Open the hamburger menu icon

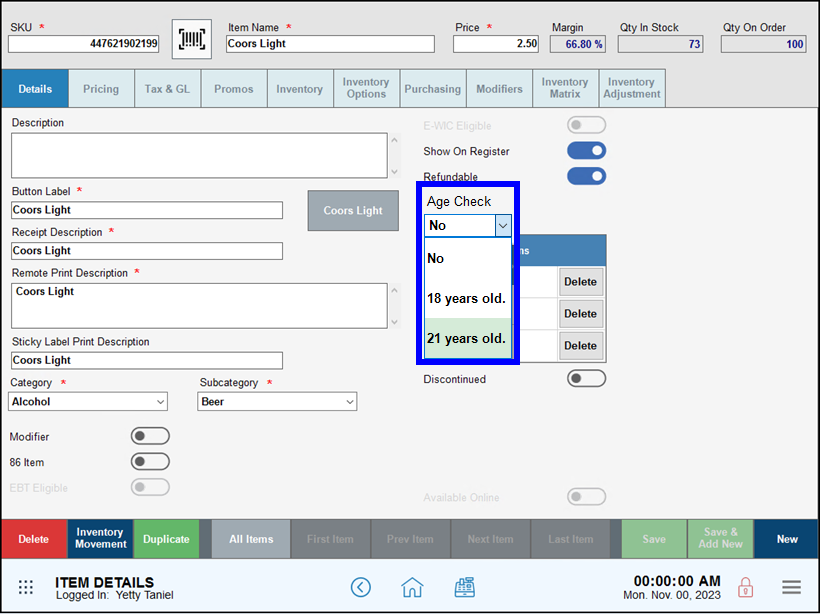(x=792, y=587)
